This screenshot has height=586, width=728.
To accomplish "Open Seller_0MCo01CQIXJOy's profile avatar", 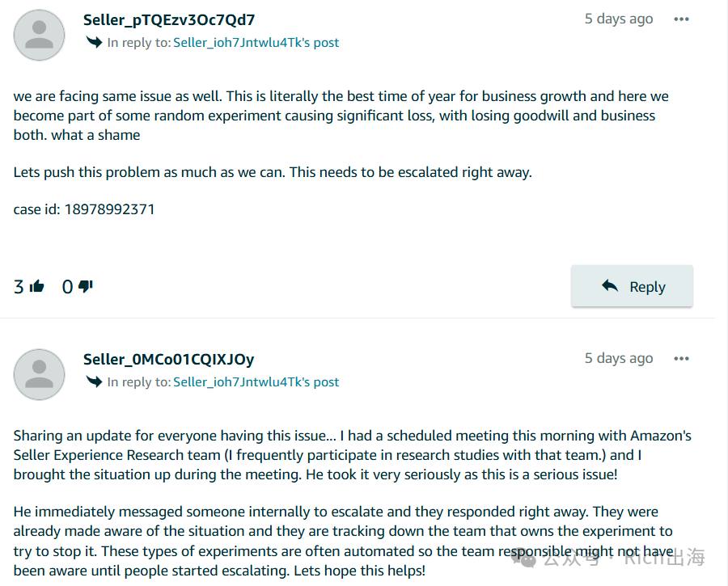I will [x=39, y=374].
